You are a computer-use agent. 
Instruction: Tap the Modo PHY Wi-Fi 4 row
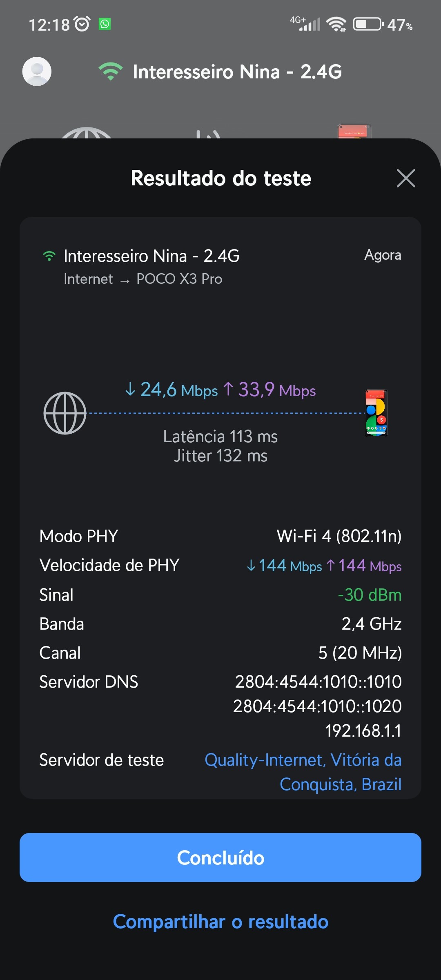point(220,536)
